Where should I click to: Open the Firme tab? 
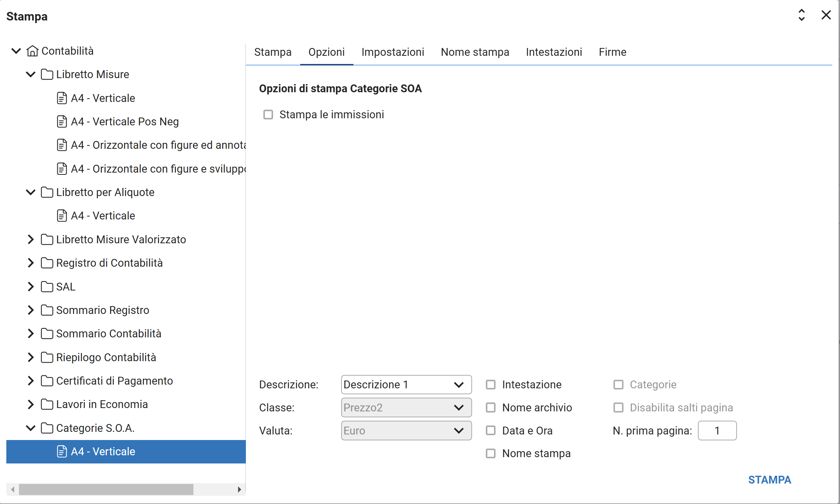point(612,52)
